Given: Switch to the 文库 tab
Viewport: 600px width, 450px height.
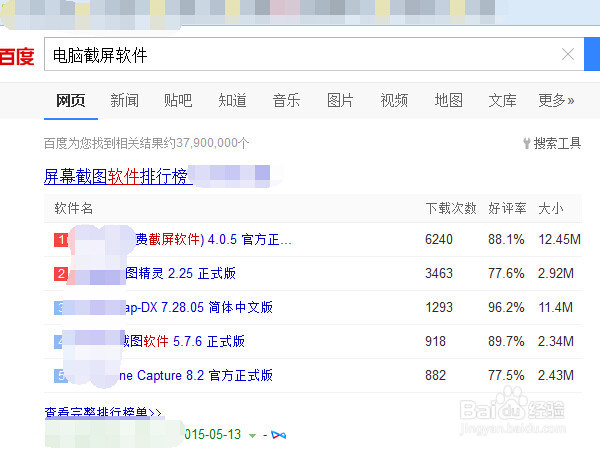Looking at the screenshot, I should pos(502,101).
